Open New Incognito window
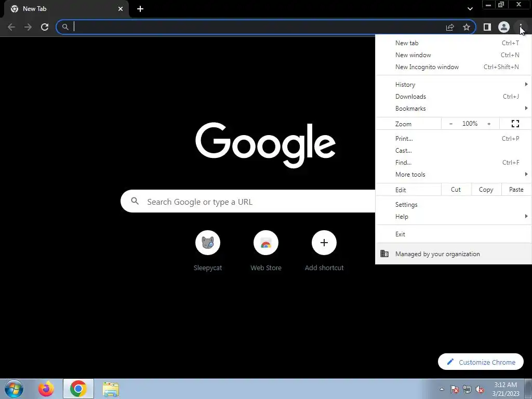 pos(453,67)
